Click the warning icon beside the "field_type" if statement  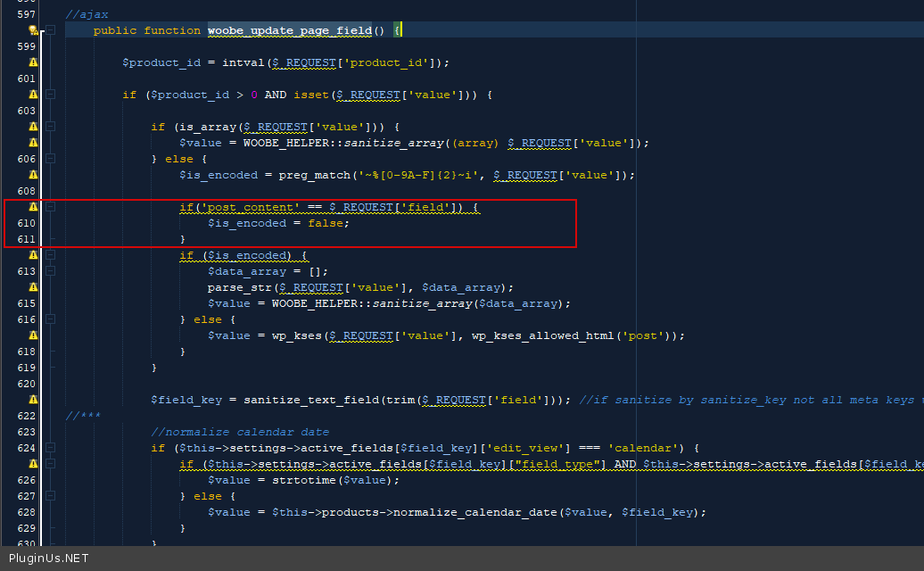tap(33, 464)
